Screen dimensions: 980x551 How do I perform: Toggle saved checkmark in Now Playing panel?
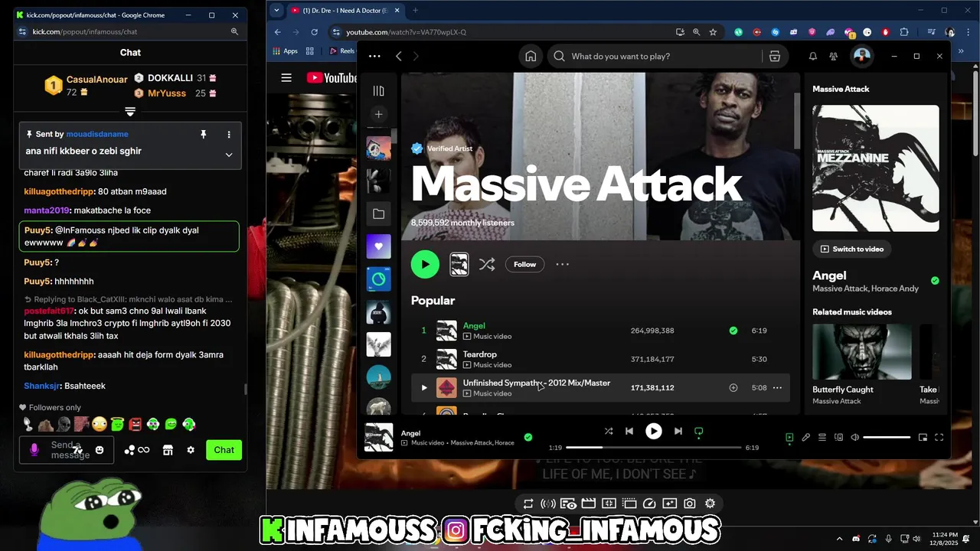coord(935,281)
